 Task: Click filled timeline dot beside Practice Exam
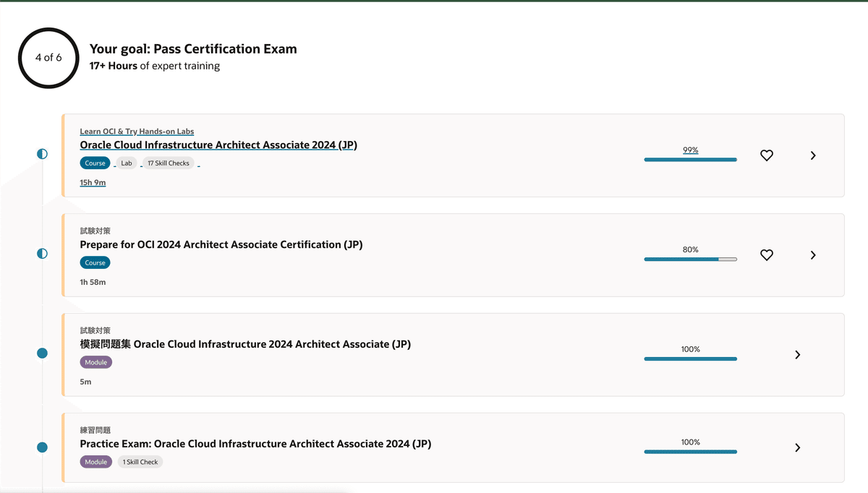pyautogui.click(x=42, y=447)
